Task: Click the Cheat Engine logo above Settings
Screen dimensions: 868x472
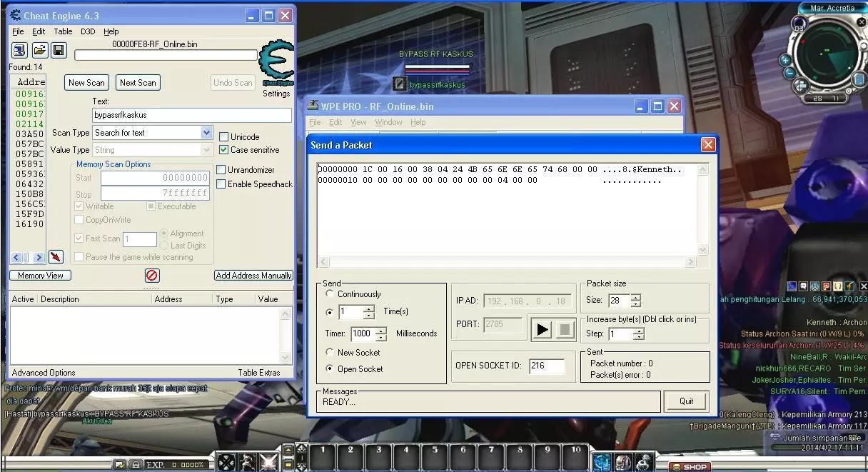Action: point(276,64)
